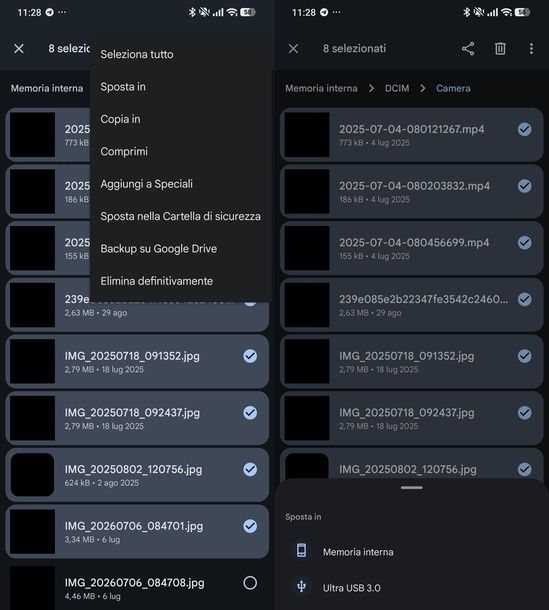
Task: Choose Sposta in from the menu
Action: point(123,86)
